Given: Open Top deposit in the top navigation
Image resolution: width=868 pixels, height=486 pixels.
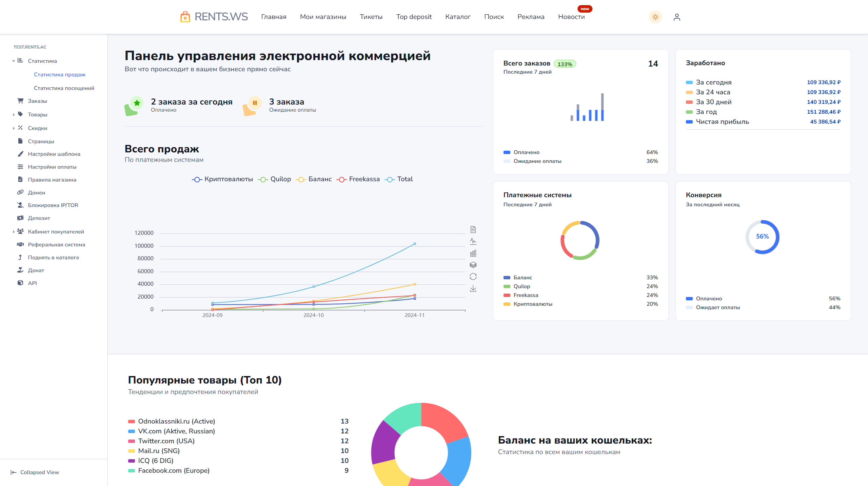Looking at the screenshot, I should point(414,17).
